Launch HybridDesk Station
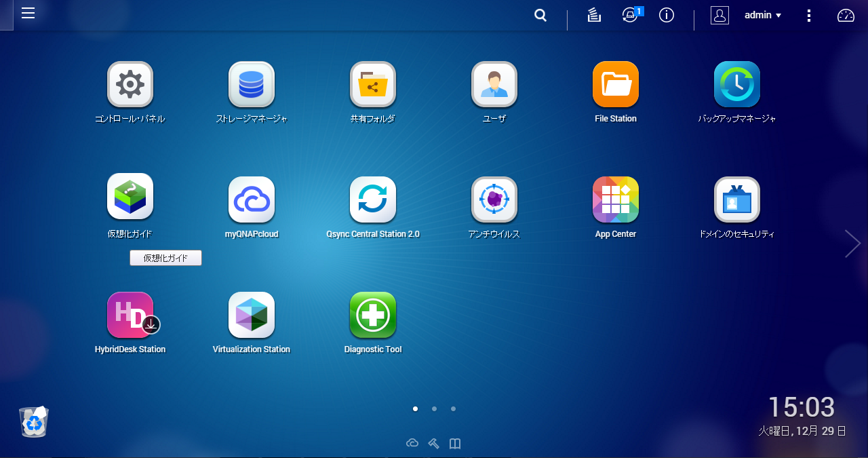Image resolution: width=868 pixels, height=458 pixels. (x=130, y=315)
